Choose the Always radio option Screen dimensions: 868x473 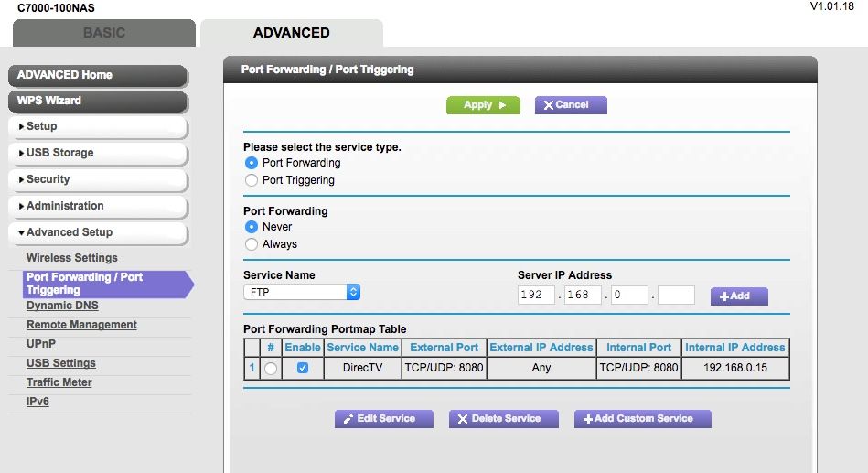[252, 244]
